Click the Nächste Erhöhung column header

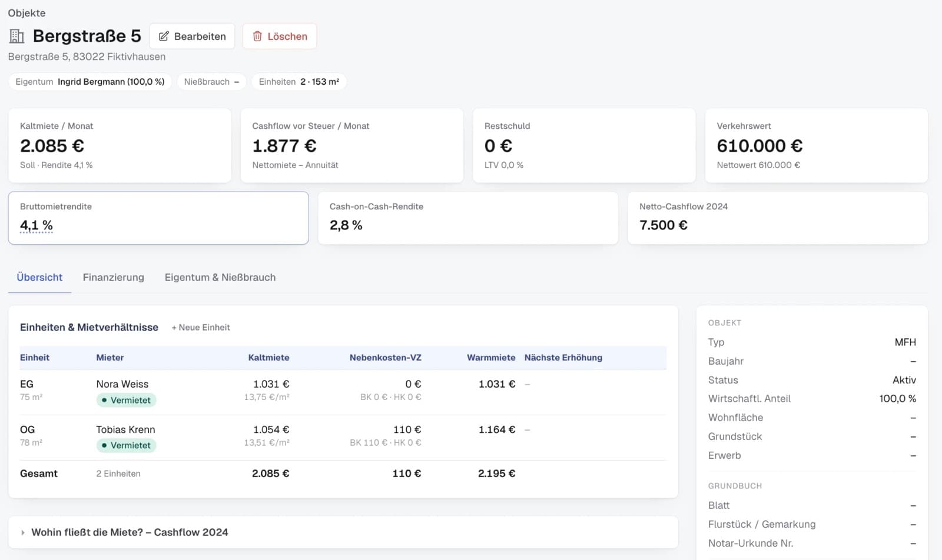point(563,358)
